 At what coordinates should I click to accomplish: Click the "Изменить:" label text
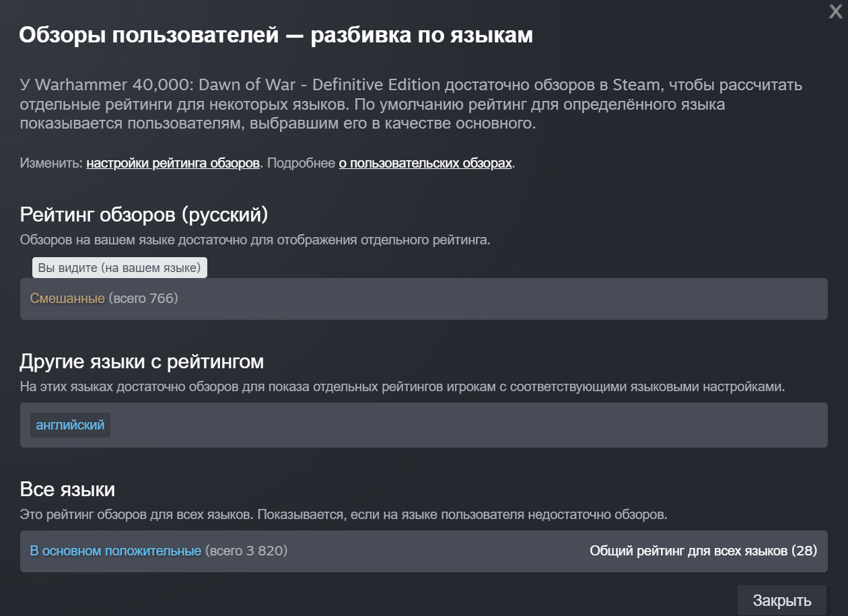tap(51, 164)
